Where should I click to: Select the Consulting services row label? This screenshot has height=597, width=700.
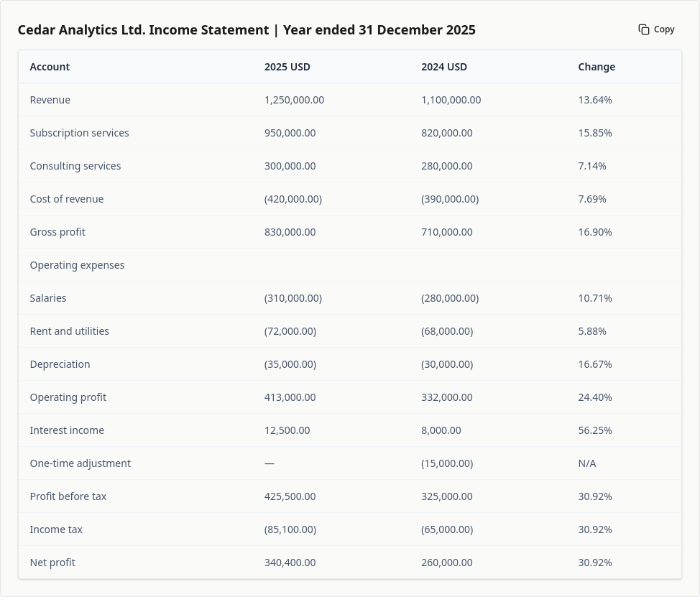pyautogui.click(x=75, y=166)
